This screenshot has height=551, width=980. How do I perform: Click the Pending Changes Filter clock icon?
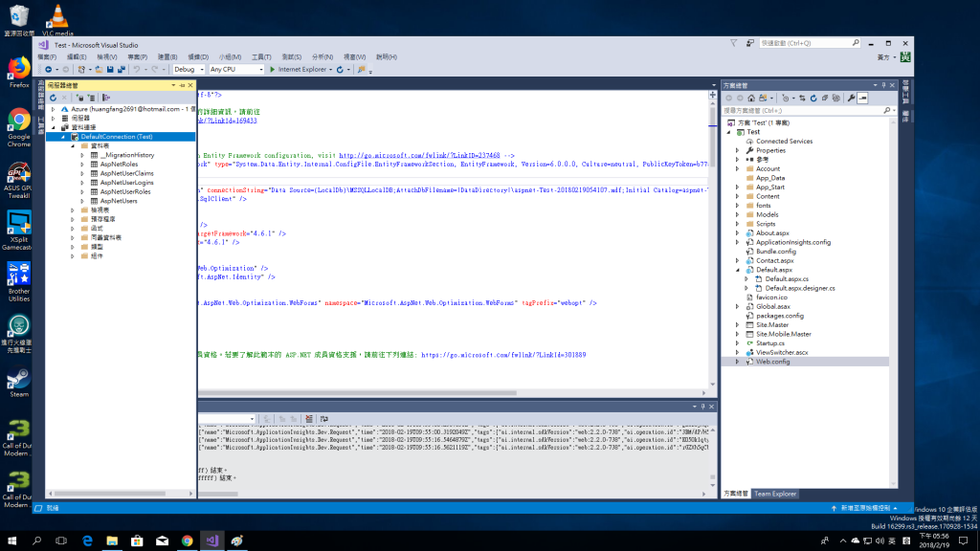click(x=787, y=99)
